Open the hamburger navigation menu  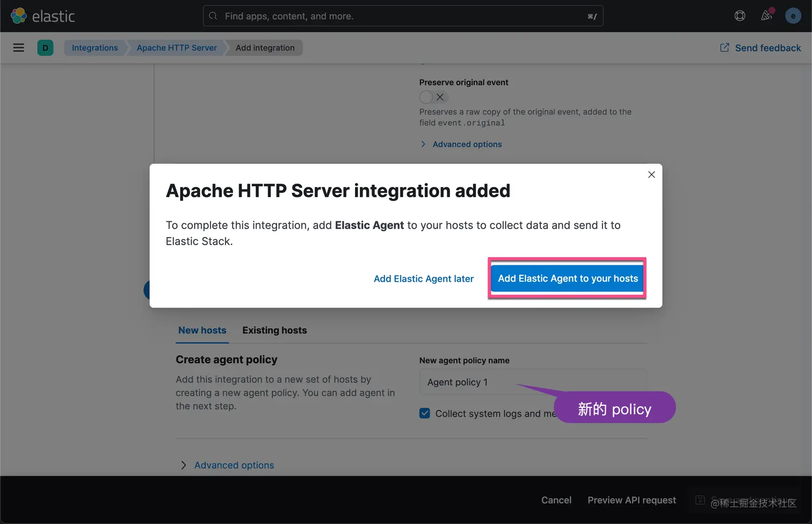[19, 48]
